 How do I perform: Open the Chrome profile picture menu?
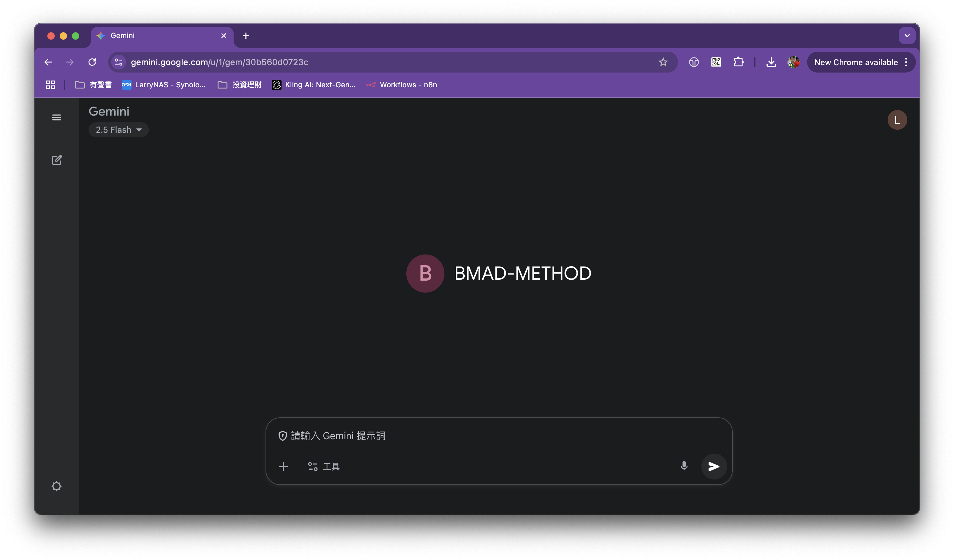(x=793, y=62)
